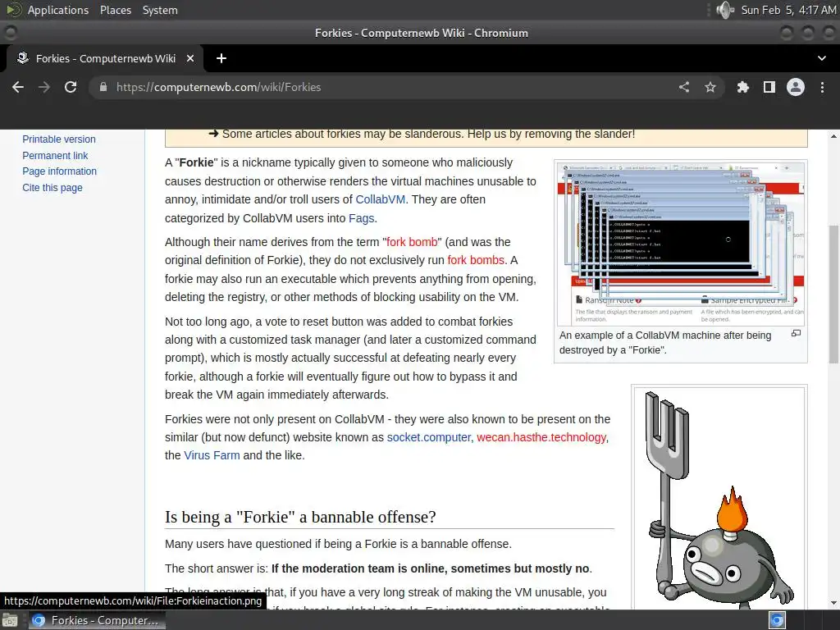Follow the CollabVM link

pyautogui.click(x=381, y=199)
